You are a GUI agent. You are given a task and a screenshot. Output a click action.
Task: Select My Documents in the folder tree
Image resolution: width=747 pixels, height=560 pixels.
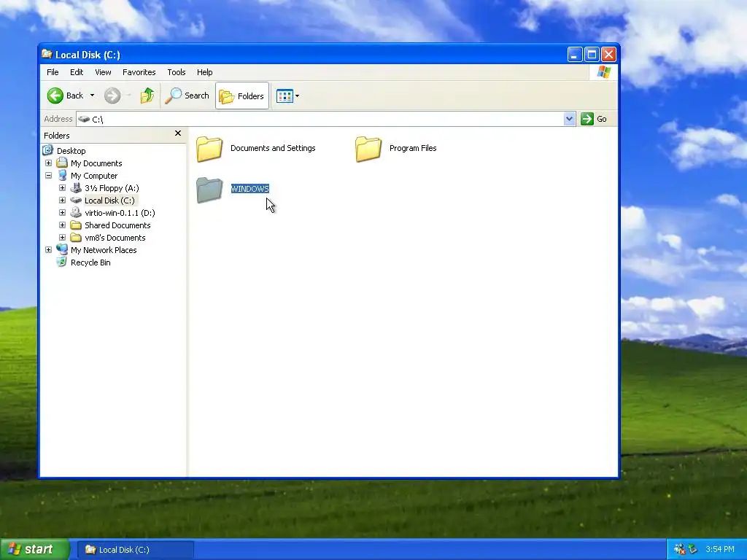(96, 163)
